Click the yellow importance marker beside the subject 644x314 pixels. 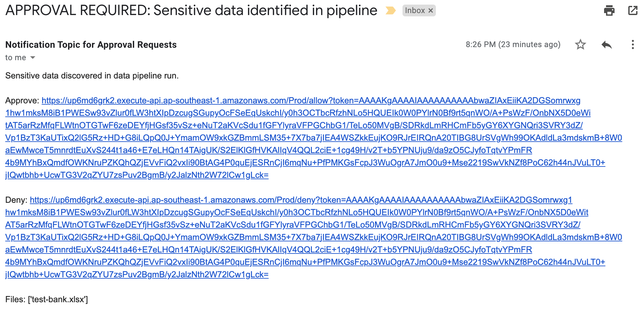click(x=390, y=11)
